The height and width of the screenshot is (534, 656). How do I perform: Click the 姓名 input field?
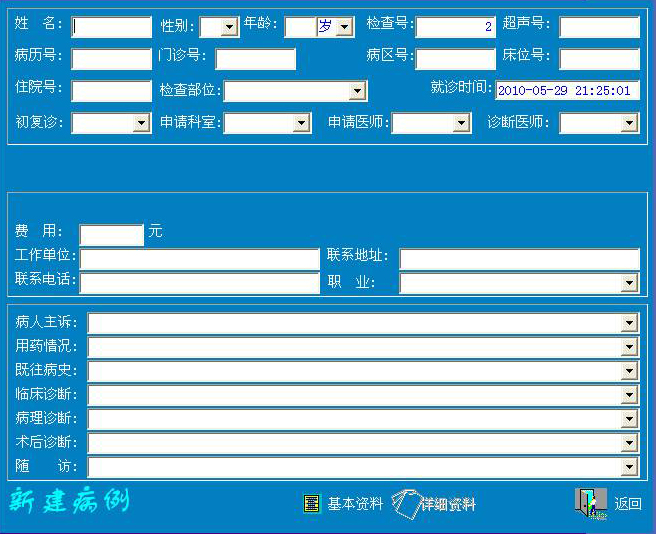click(111, 27)
